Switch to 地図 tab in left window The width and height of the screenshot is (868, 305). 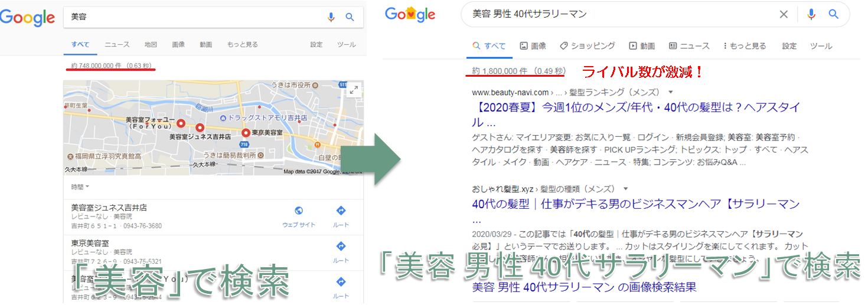[x=151, y=44]
